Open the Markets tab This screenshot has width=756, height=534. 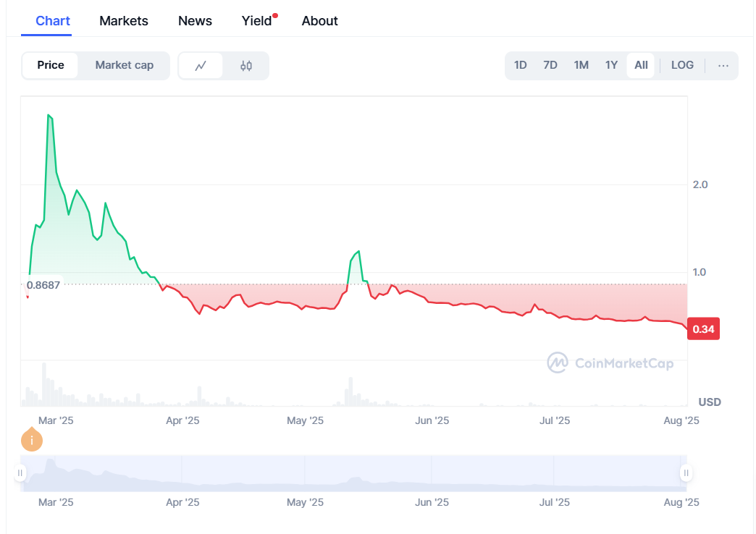click(124, 21)
